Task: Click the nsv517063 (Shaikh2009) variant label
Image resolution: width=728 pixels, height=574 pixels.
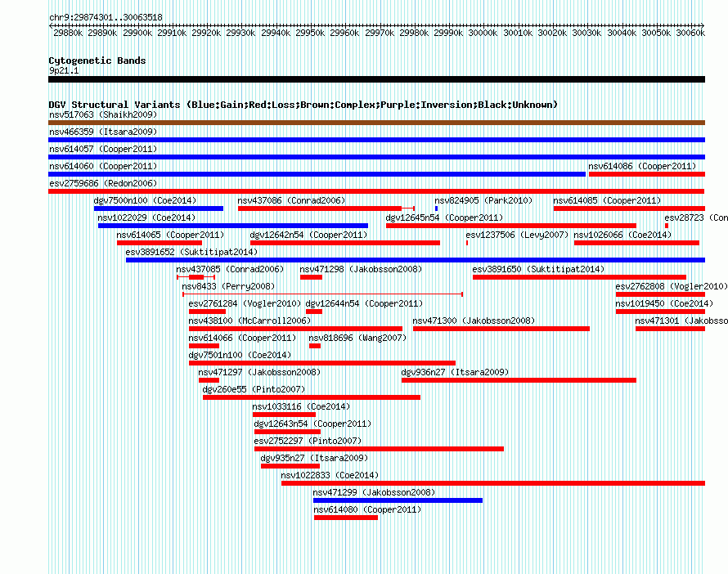Action: [103, 114]
